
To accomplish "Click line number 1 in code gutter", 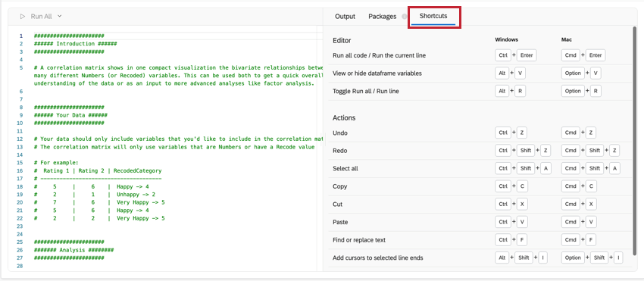I will point(21,36).
